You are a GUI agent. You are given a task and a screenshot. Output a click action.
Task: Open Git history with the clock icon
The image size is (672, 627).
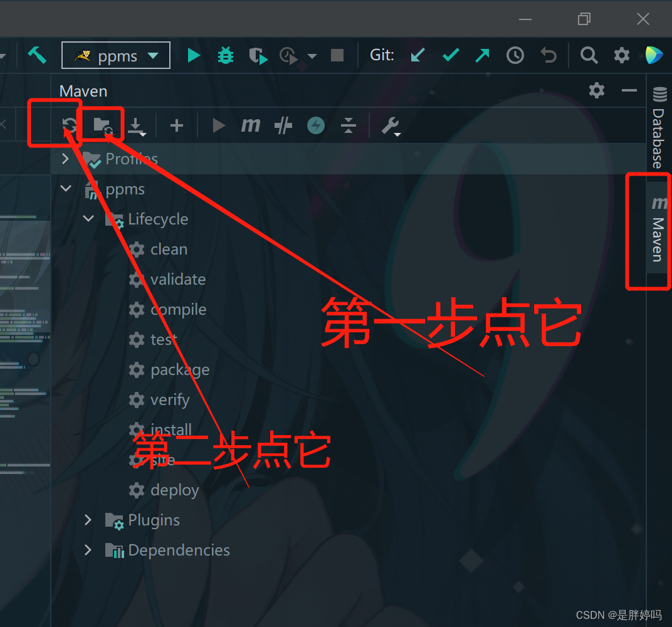tap(515, 55)
